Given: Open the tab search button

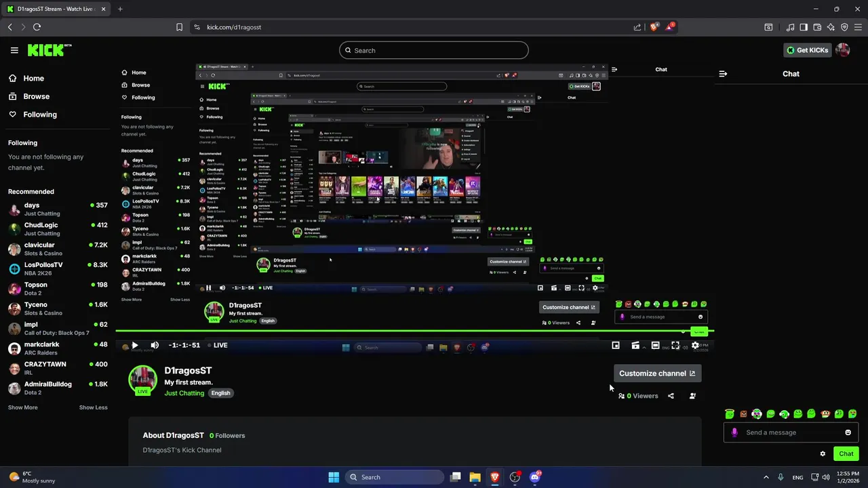Looking at the screenshot, I should click(768, 27).
